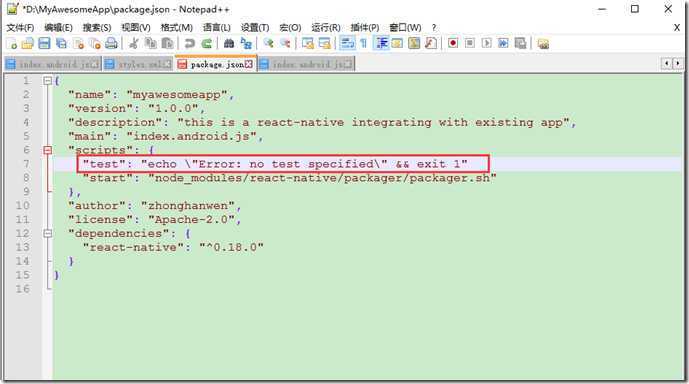This screenshot has height=384, width=689.
Task: Start macro recording with red dot
Action: (x=453, y=43)
